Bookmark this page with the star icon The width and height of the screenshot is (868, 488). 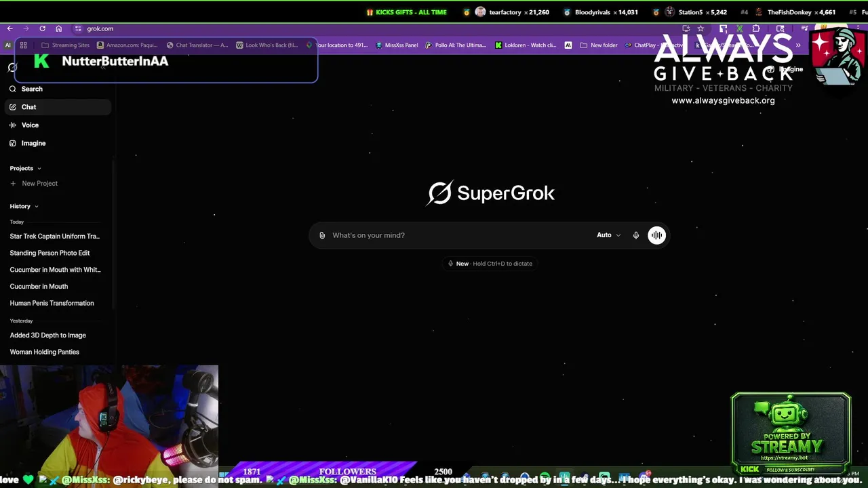[x=701, y=28]
